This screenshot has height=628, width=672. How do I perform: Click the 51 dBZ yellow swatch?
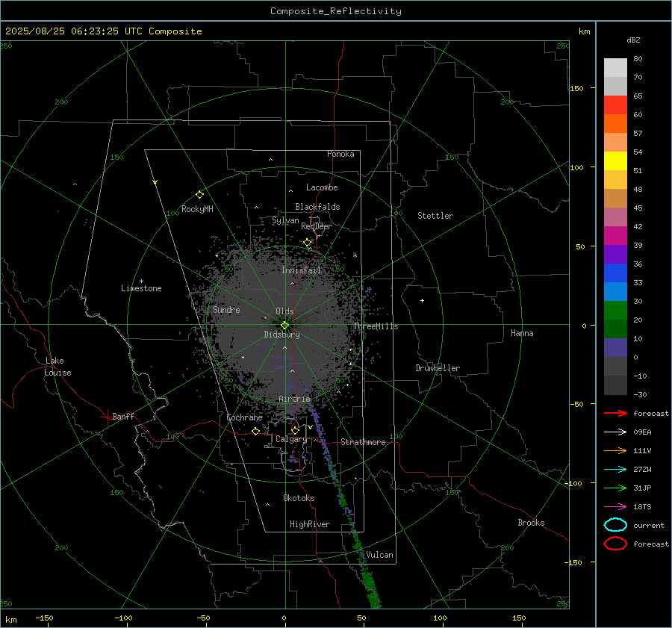click(x=615, y=161)
